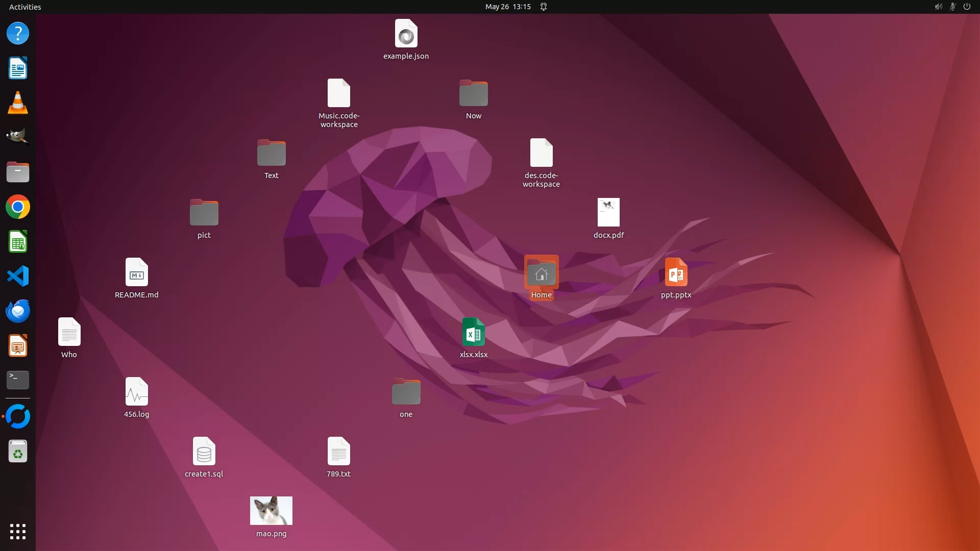980x551 pixels.
Task: Open Thunderbird mail in the dock
Action: 18,311
